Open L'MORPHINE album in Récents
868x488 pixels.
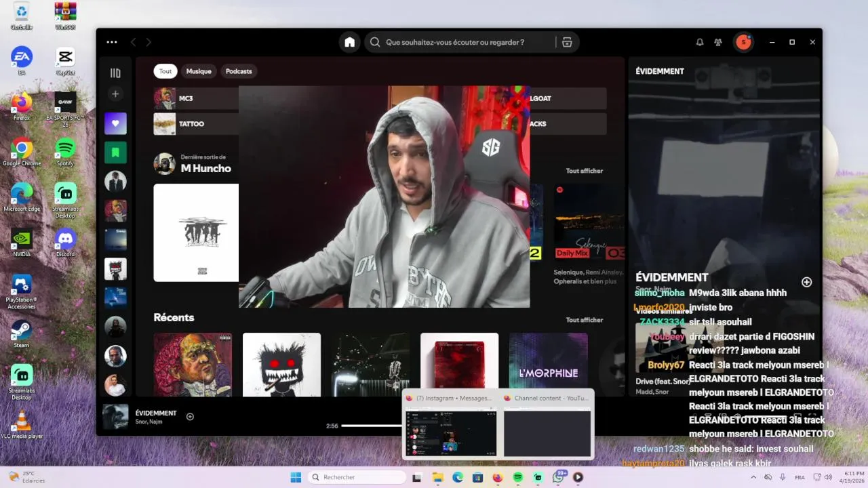point(548,365)
